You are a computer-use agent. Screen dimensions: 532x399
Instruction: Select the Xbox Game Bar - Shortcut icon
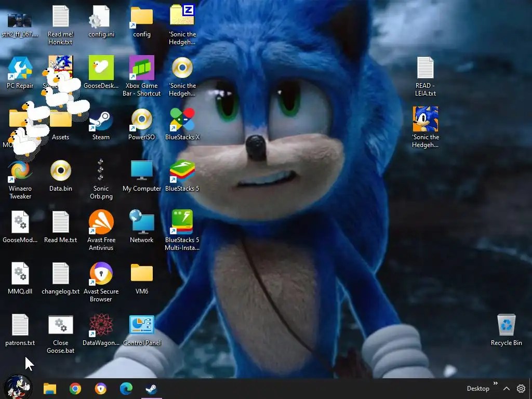point(141,68)
